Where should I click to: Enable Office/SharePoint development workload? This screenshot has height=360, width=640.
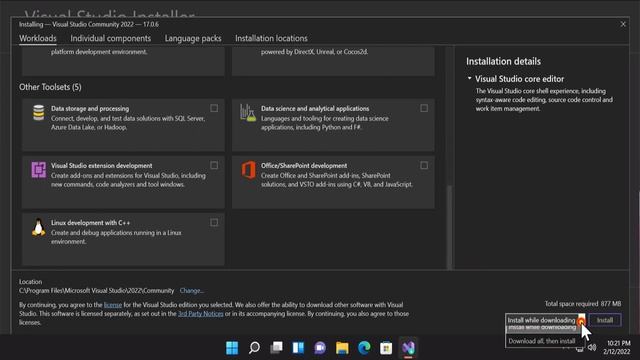point(424,165)
